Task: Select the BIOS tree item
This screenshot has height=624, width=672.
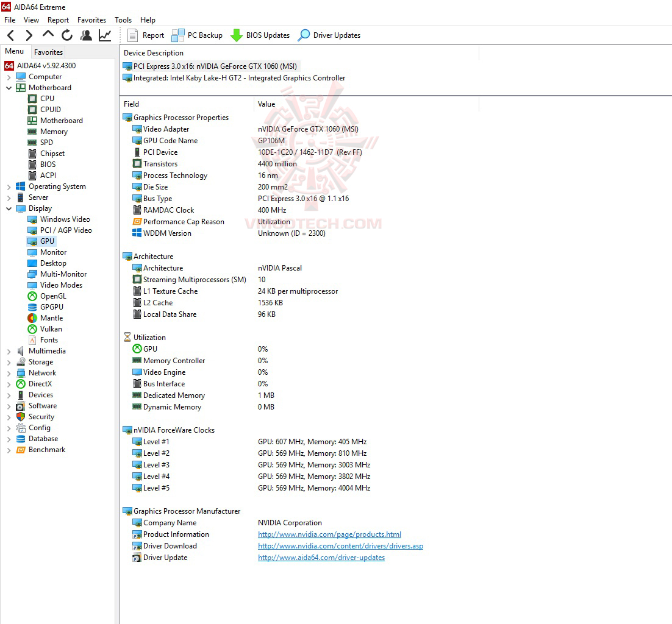Action: [x=42, y=165]
